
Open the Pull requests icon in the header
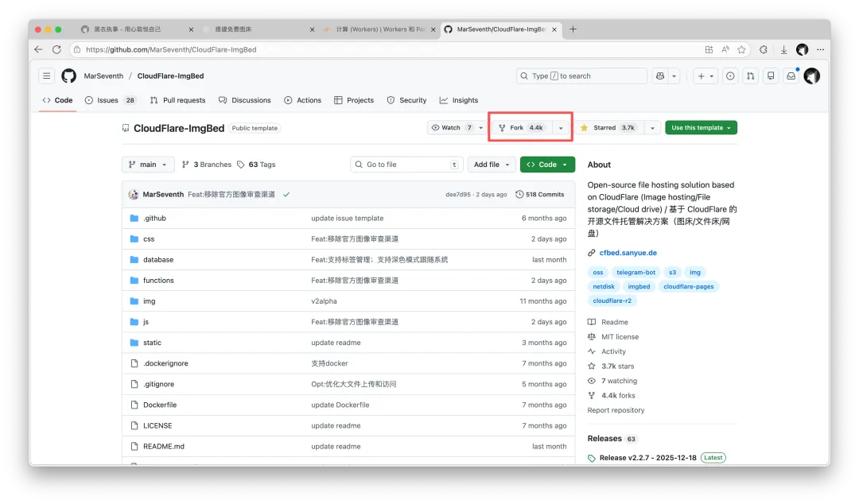[751, 76]
